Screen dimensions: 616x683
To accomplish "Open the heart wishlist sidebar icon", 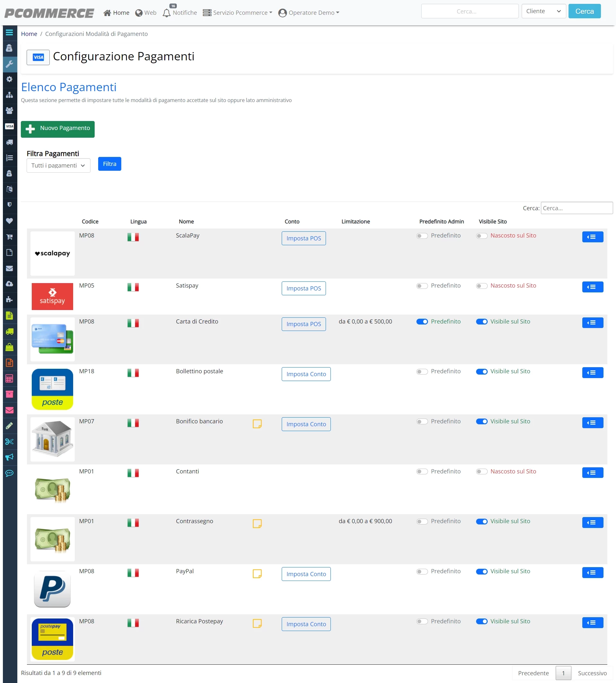I will tap(10, 221).
